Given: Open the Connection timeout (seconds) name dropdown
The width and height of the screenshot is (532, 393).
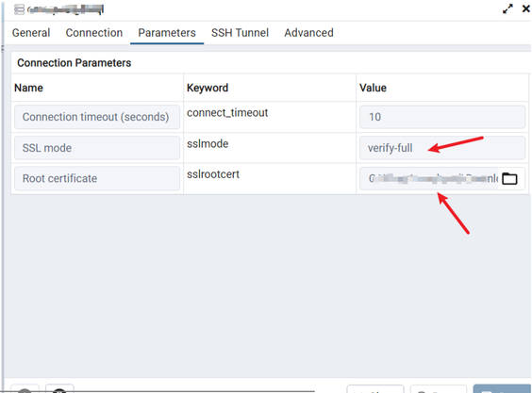Looking at the screenshot, I should (x=97, y=117).
